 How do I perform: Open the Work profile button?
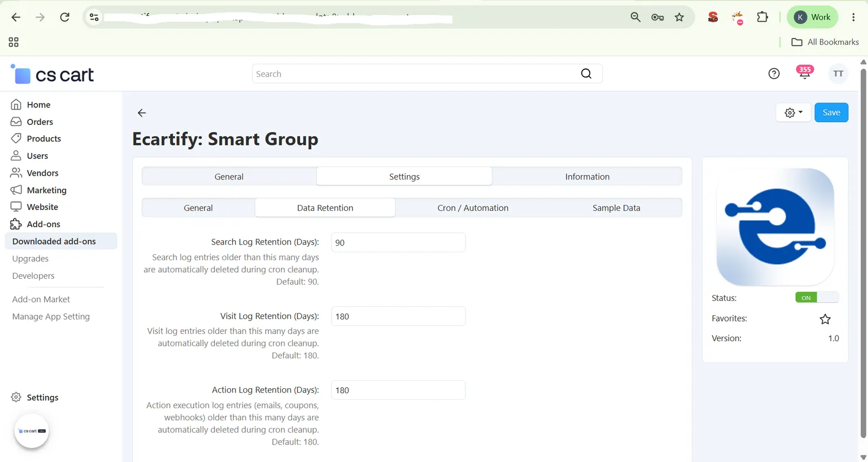[813, 17]
